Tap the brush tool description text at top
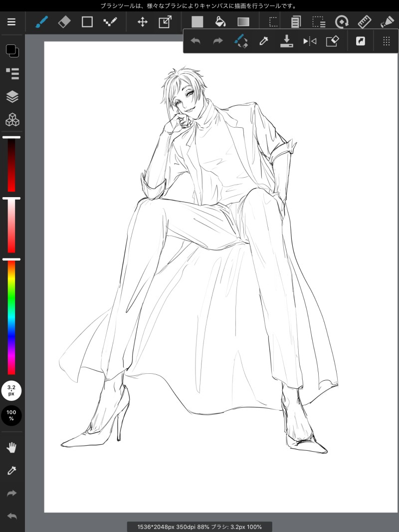This screenshot has height=532, width=399. coord(199,6)
